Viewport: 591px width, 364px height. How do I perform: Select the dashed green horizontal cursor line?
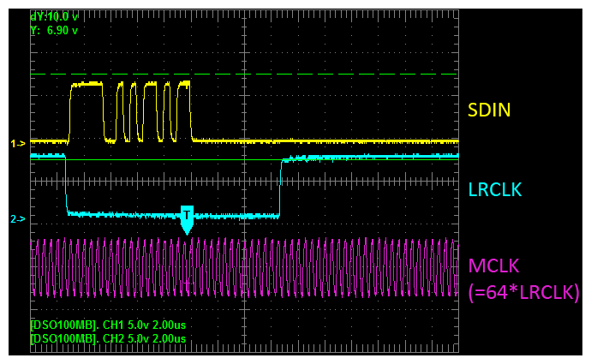point(244,74)
